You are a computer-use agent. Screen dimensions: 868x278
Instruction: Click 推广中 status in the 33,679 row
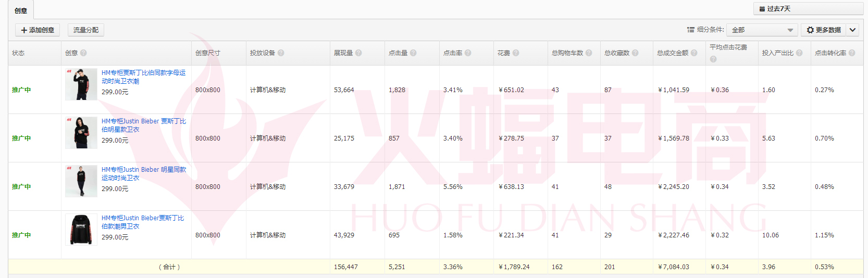click(x=21, y=187)
